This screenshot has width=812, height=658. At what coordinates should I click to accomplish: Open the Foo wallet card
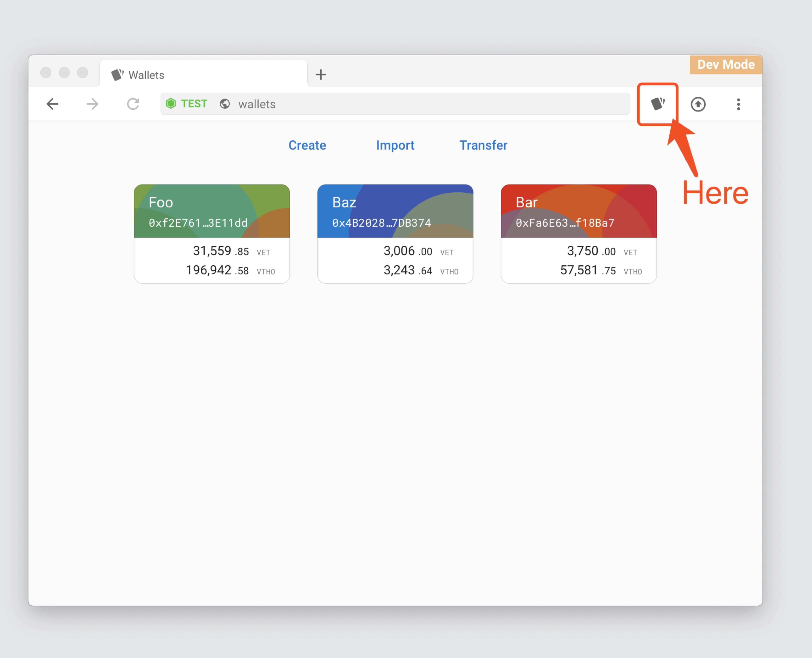tap(211, 234)
